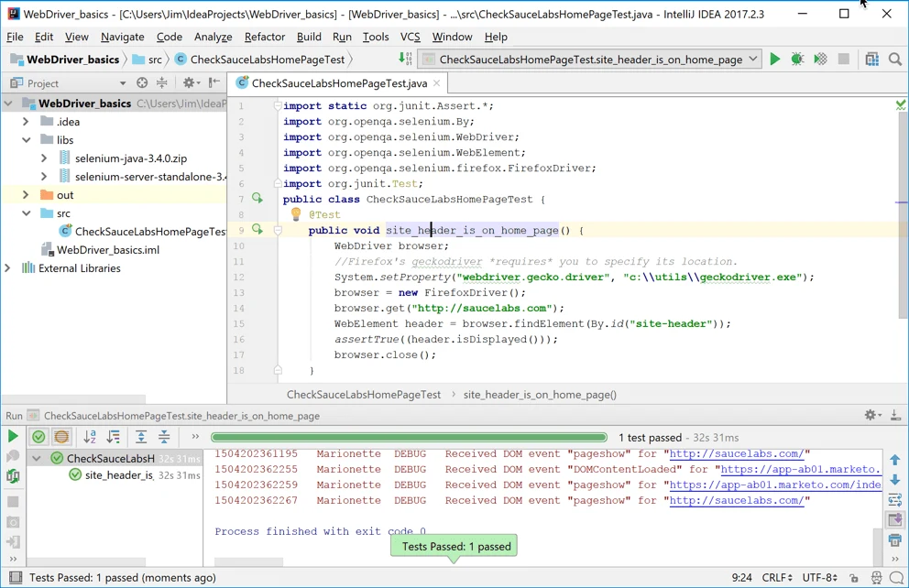
Task: Toggle Show Passed tests filter
Action: (38, 437)
